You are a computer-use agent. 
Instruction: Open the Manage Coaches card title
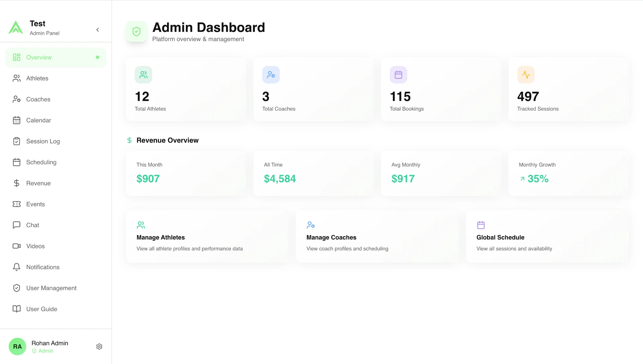tap(331, 238)
